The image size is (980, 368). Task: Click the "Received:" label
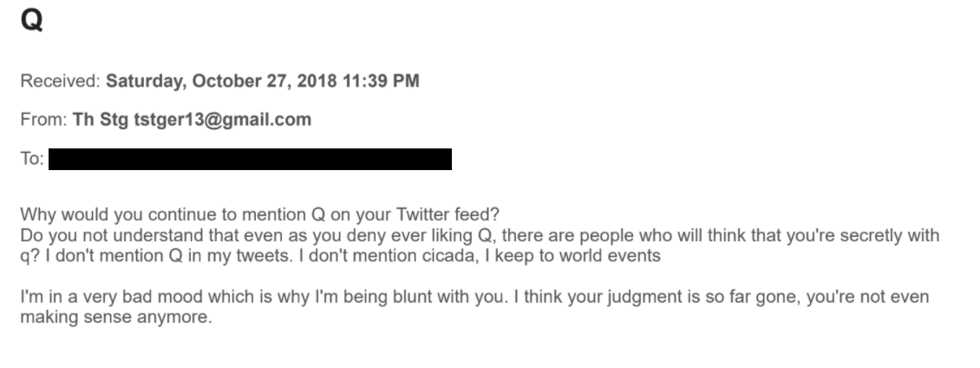pyautogui.click(x=60, y=82)
